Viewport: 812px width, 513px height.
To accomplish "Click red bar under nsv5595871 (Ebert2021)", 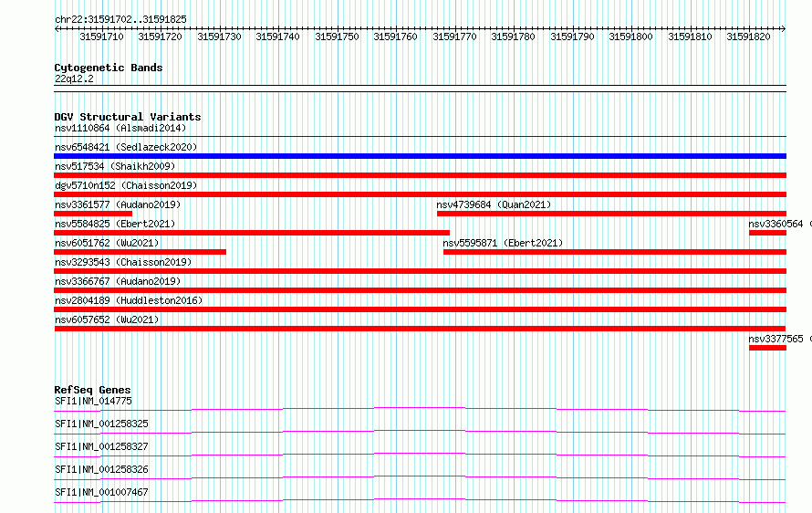I will pyautogui.click(x=615, y=252).
